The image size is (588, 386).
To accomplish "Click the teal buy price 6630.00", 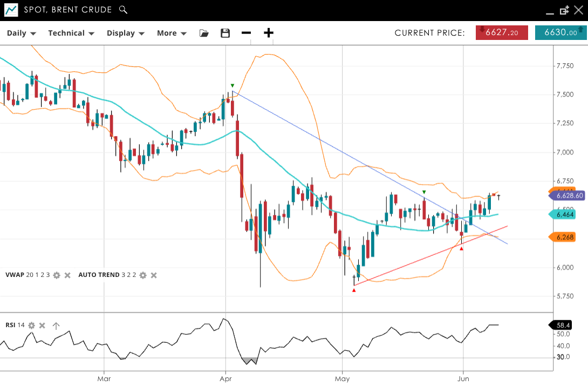I will [560, 33].
